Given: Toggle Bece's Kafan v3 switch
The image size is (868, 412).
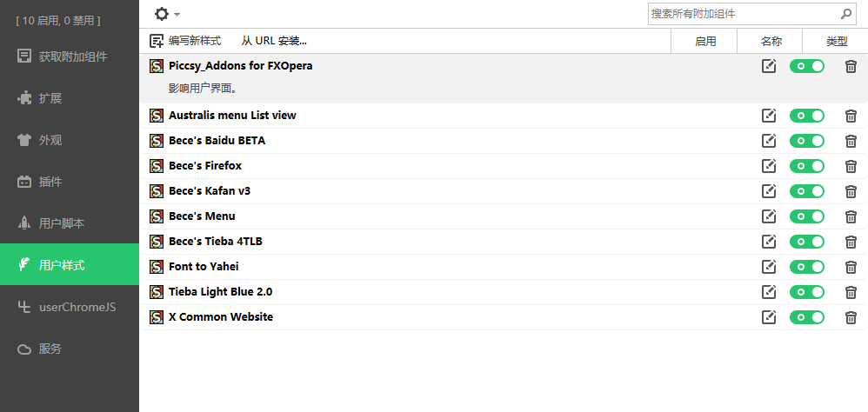Looking at the screenshot, I should click(807, 191).
